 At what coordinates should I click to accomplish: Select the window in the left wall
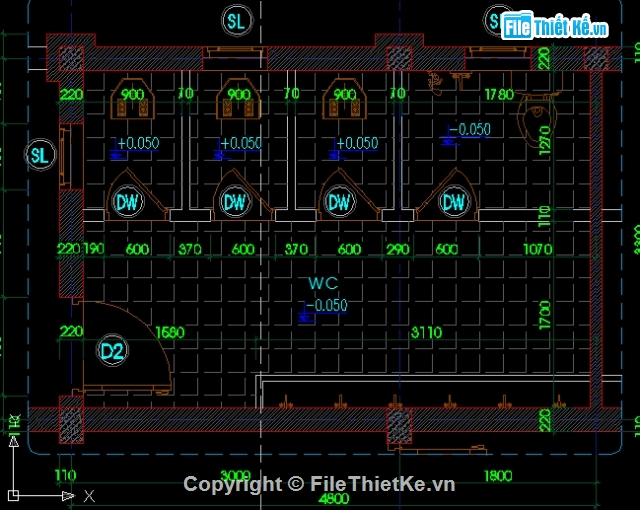click(x=64, y=156)
